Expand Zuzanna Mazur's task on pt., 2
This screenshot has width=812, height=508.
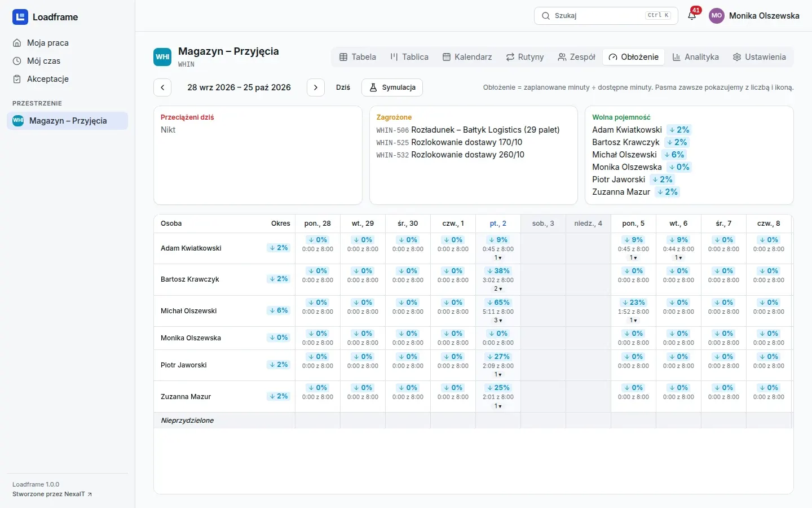coord(498,406)
